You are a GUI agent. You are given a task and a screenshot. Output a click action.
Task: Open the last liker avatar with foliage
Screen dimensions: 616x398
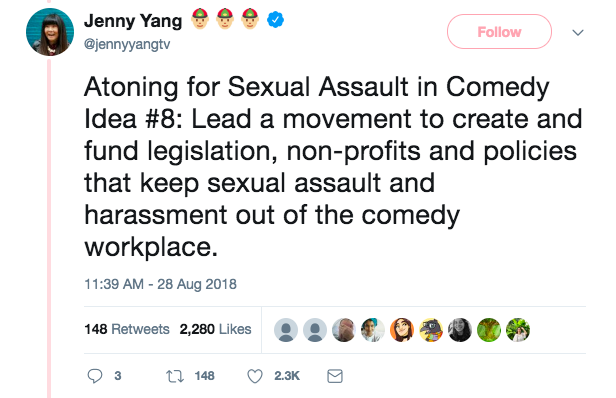tap(518, 330)
